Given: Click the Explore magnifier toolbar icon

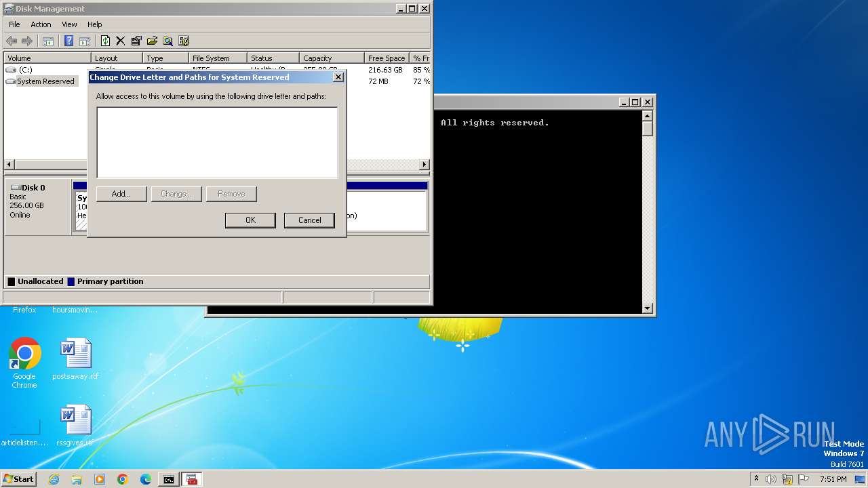Looking at the screenshot, I should [167, 41].
